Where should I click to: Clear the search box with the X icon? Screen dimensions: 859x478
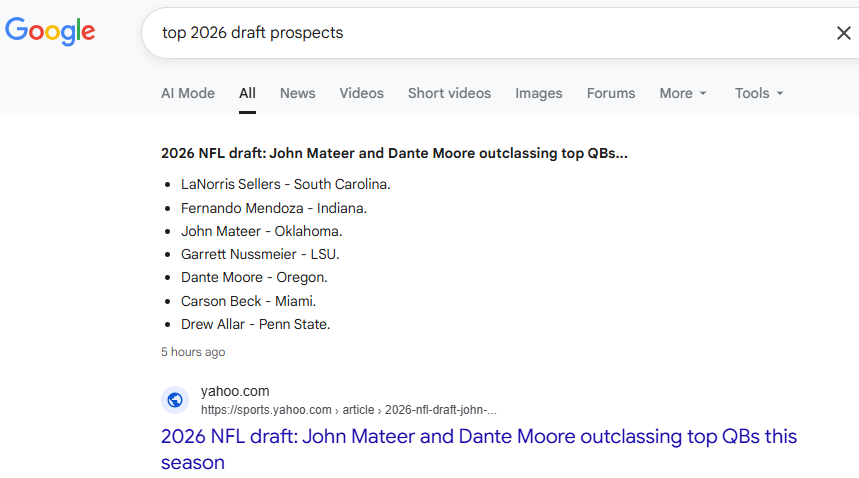[x=844, y=33]
